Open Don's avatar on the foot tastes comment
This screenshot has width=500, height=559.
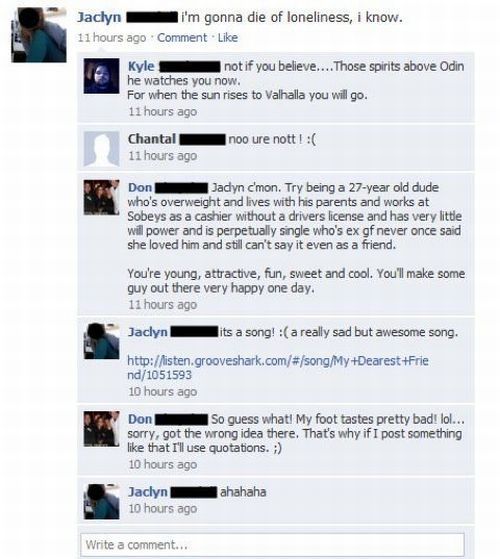(x=102, y=429)
